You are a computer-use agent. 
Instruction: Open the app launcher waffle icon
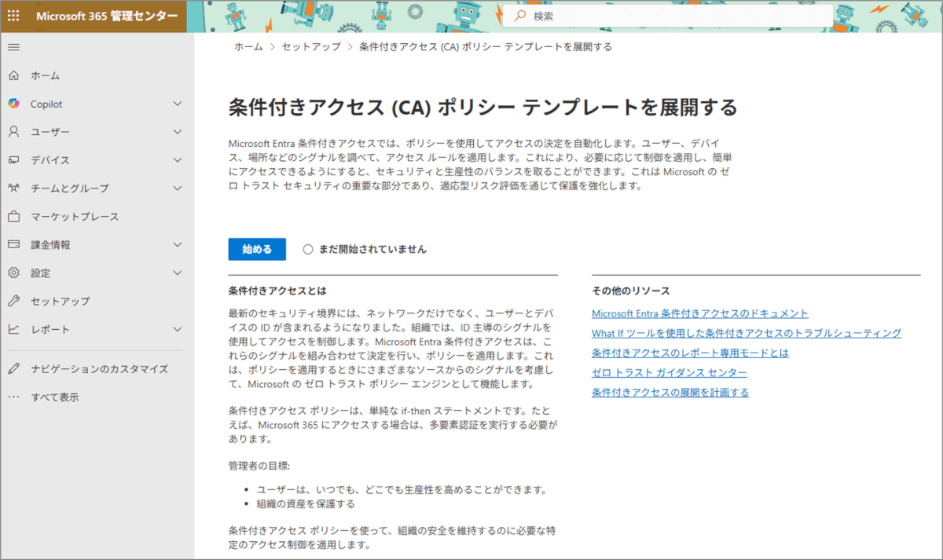coord(13,16)
